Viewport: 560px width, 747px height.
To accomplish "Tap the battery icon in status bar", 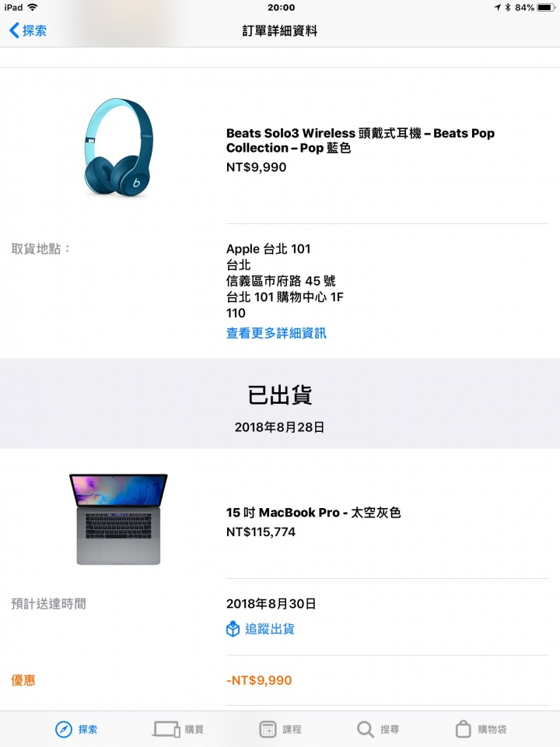I will click(545, 7).
